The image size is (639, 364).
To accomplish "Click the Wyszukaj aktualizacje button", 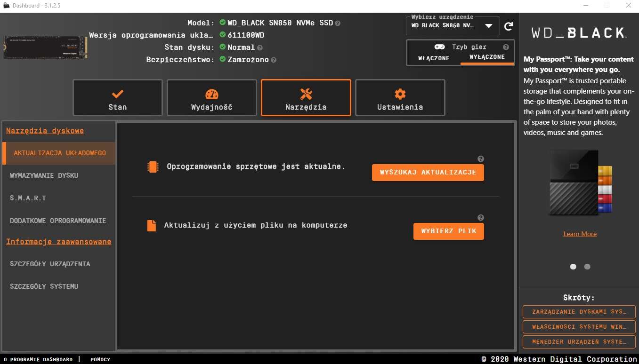I will [x=428, y=173].
